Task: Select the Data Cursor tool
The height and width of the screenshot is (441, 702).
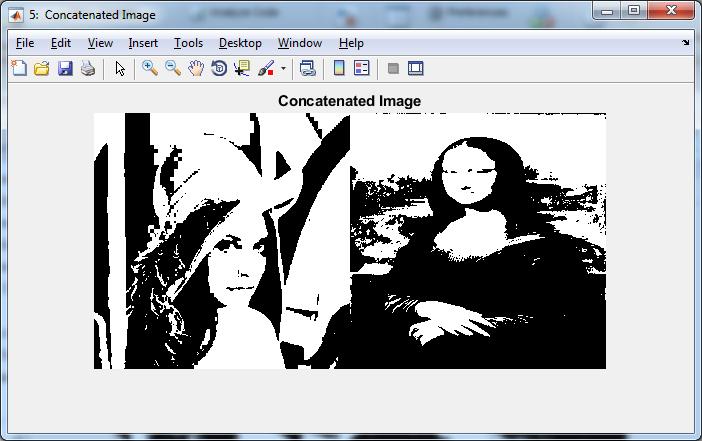Action: point(242,69)
